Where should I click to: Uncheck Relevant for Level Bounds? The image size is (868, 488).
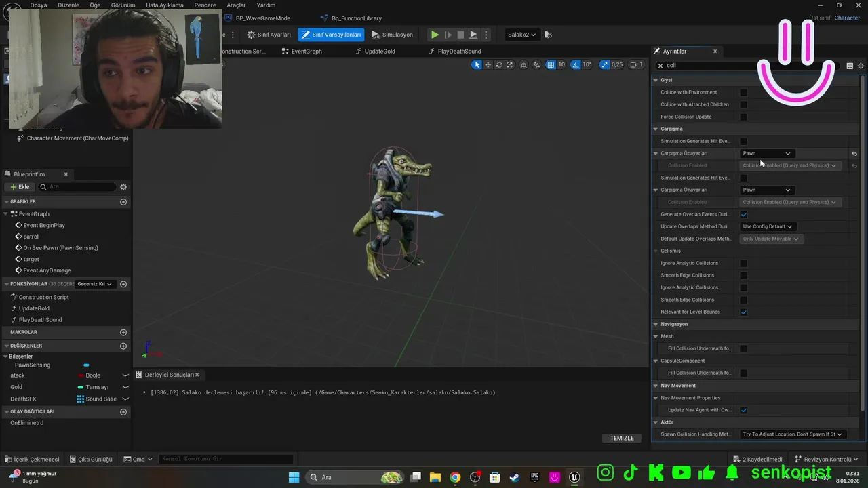point(744,312)
